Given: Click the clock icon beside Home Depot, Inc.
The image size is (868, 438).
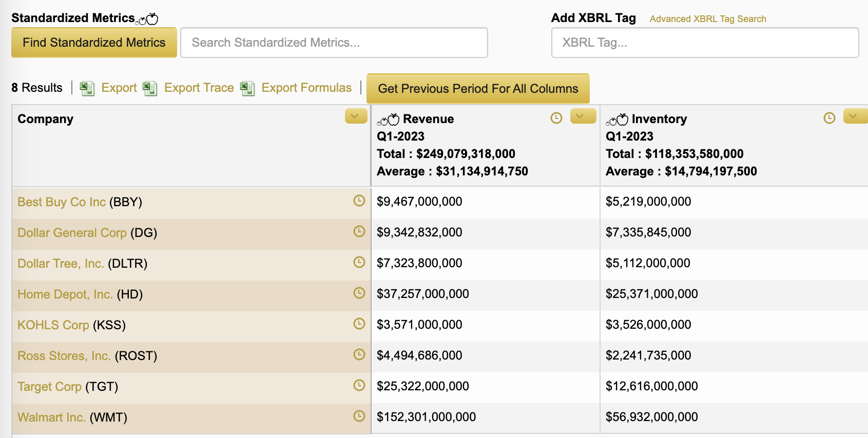Looking at the screenshot, I should pos(359,293).
